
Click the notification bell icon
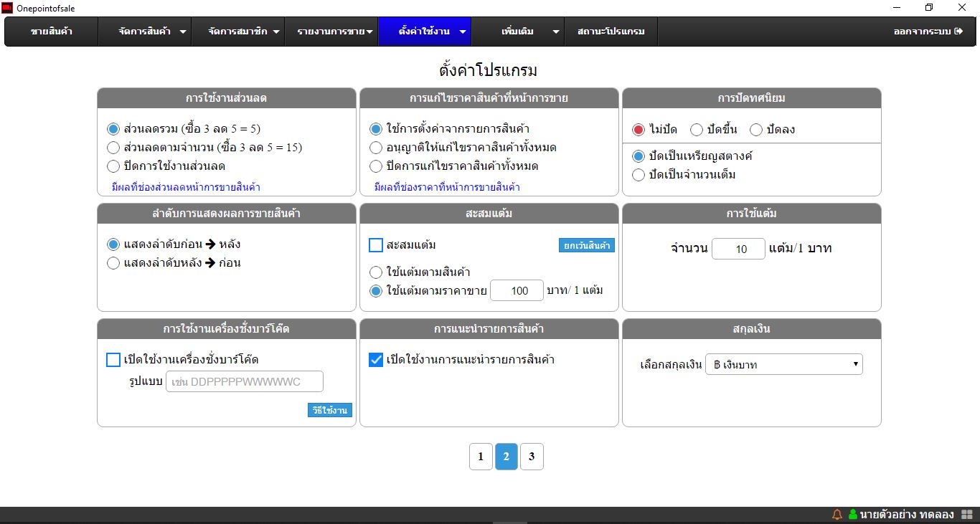tap(837, 515)
